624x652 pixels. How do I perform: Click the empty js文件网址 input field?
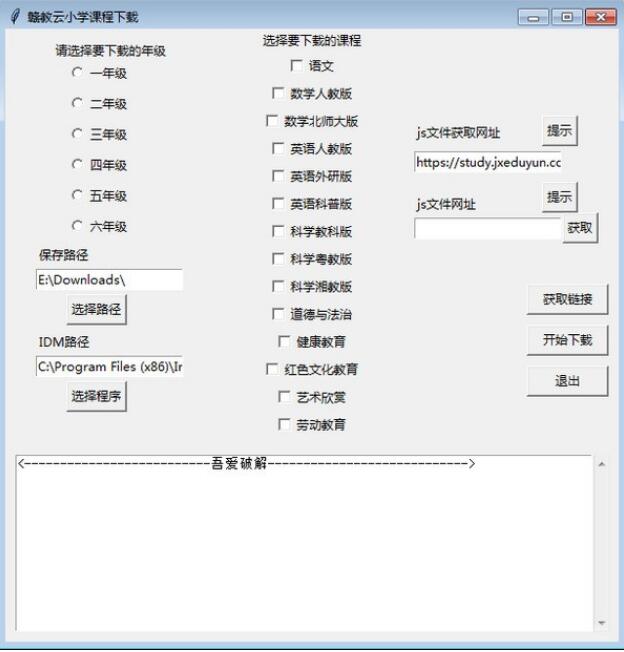tap(488, 228)
